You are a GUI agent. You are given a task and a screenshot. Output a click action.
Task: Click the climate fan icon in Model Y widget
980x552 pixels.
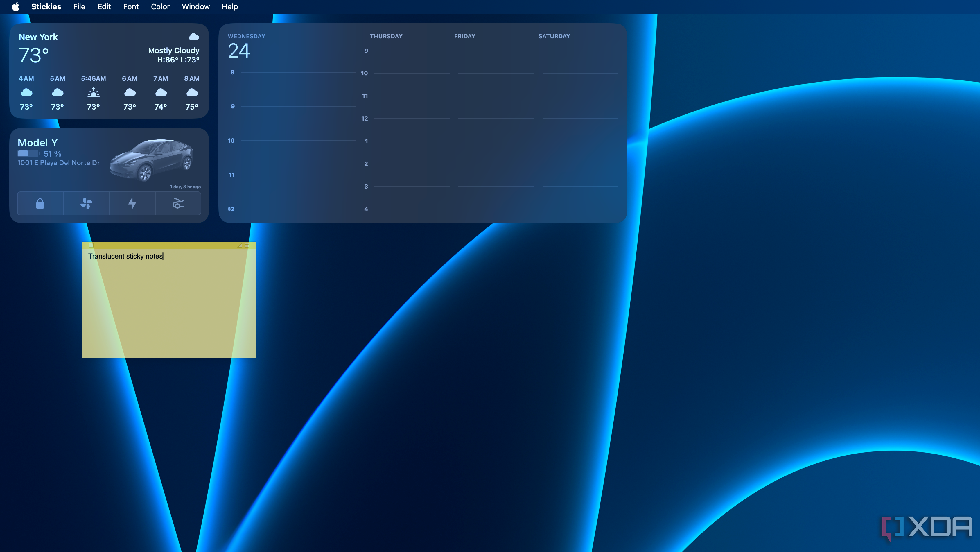86,204
